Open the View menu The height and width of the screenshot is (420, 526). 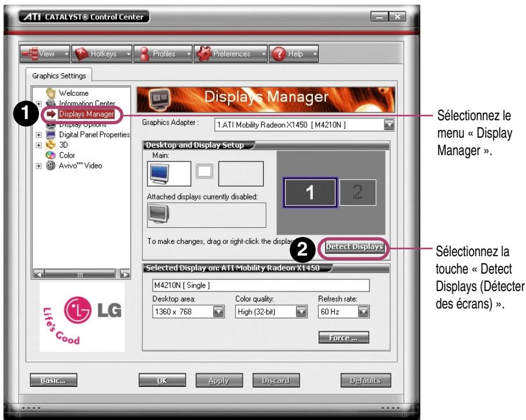click(x=45, y=53)
